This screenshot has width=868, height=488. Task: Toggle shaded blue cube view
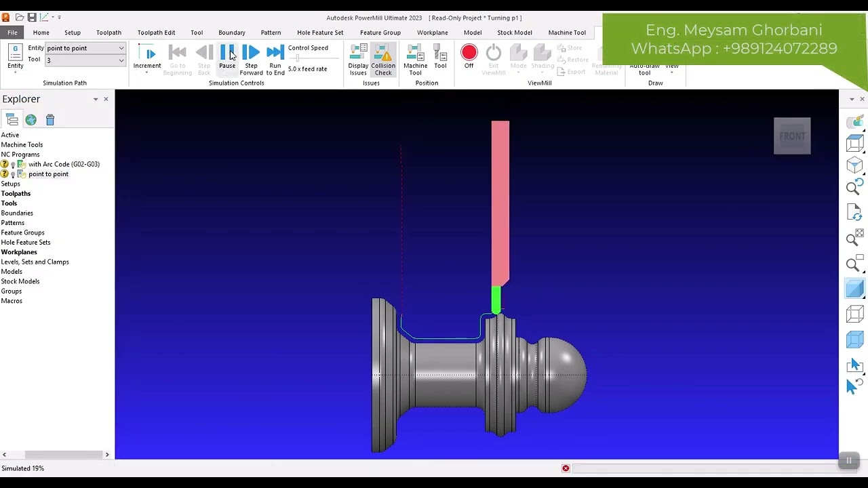pyautogui.click(x=855, y=289)
